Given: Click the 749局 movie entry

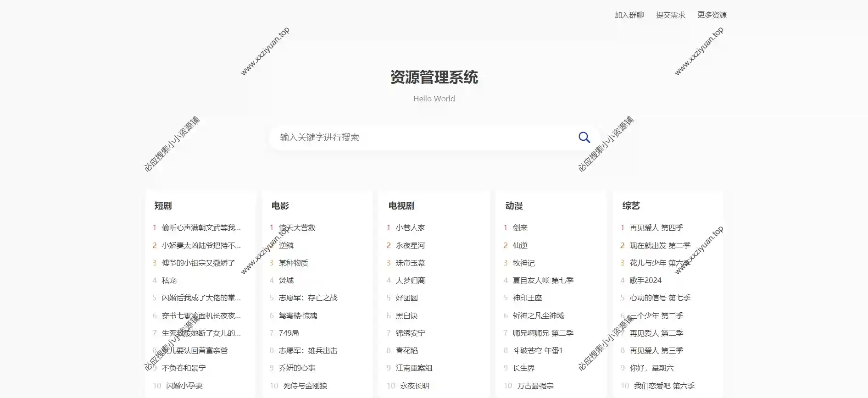Looking at the screenshot, I should (289, 333).
